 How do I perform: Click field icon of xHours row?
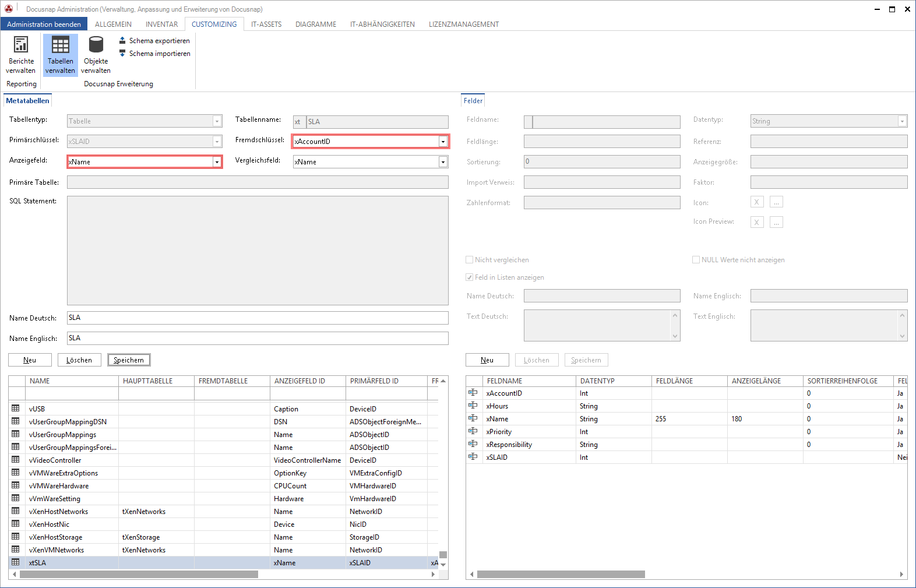(x=473, y=406)
